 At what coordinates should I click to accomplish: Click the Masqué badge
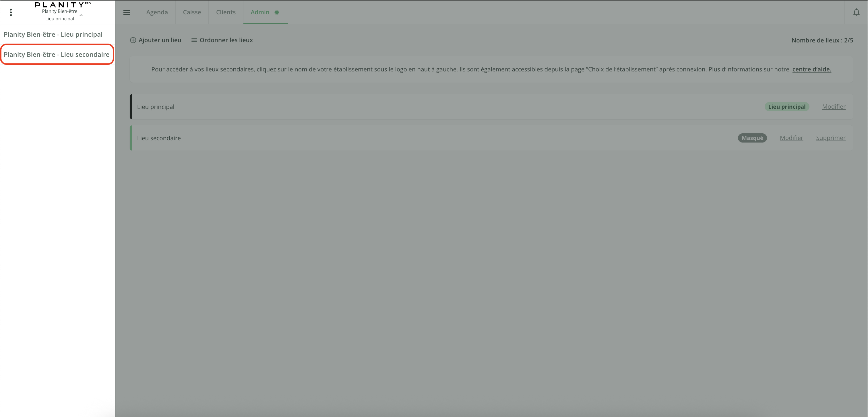752,138
